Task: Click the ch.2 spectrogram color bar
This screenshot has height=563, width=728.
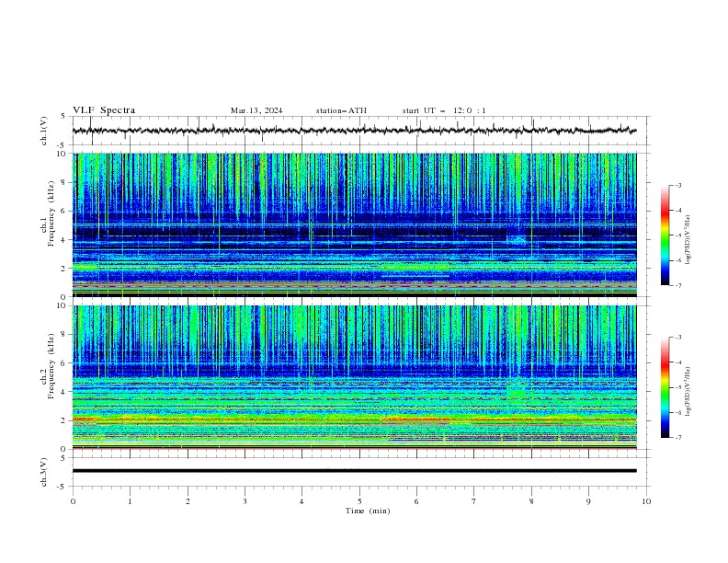Action: pyautogui.click(x=665, y=387)
